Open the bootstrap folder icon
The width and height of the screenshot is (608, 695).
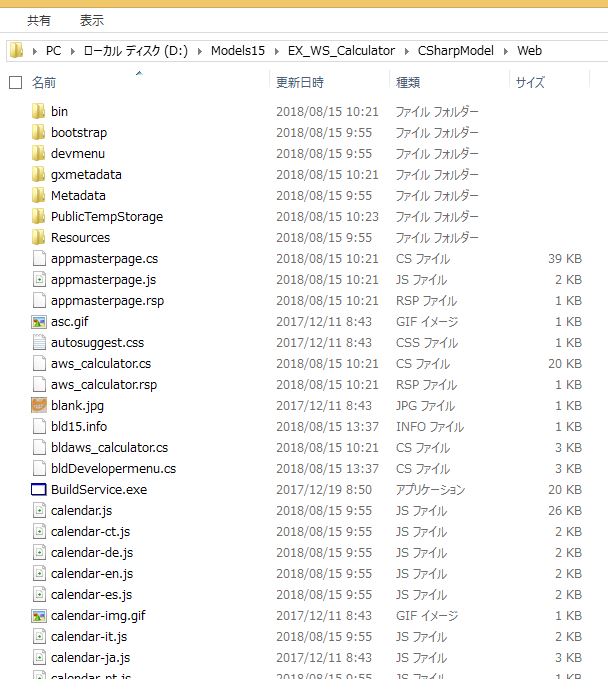[39, 132]
